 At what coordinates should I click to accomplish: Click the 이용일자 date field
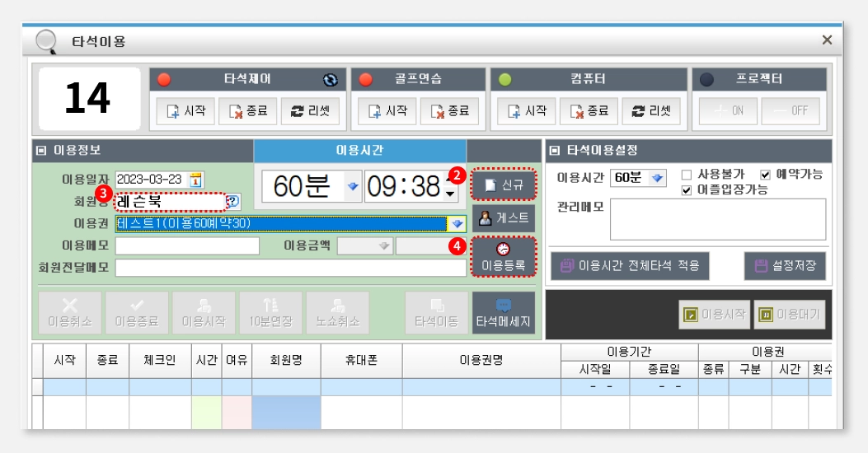(152, 180)
